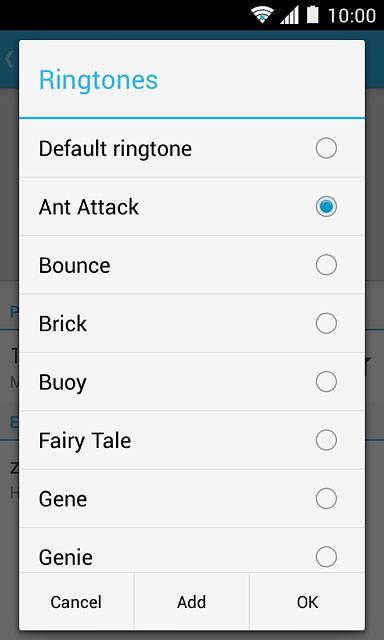This screenshot has height=640, width=384.
Task: Tap the signal strength icon
Action: click(289, 16)
